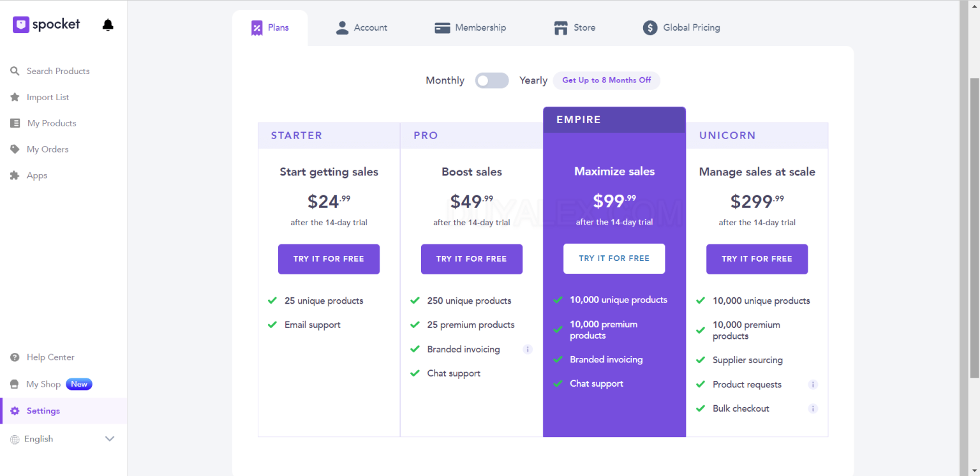
Task: Open the Global Pricing tab
Action: pyautogui.click(x=681, y=27)
